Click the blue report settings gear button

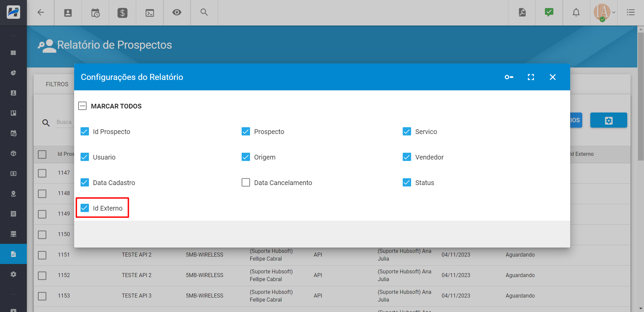pos(608,120)
